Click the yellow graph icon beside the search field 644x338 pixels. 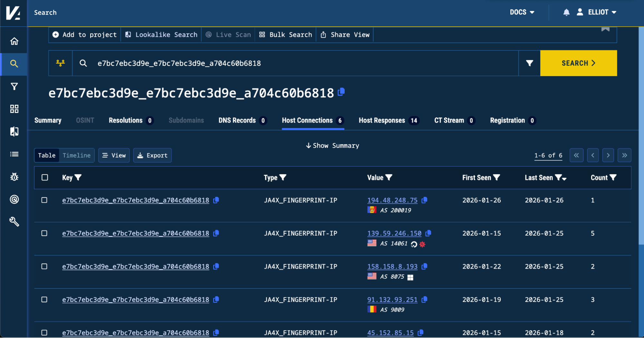[x=60, y=63]
